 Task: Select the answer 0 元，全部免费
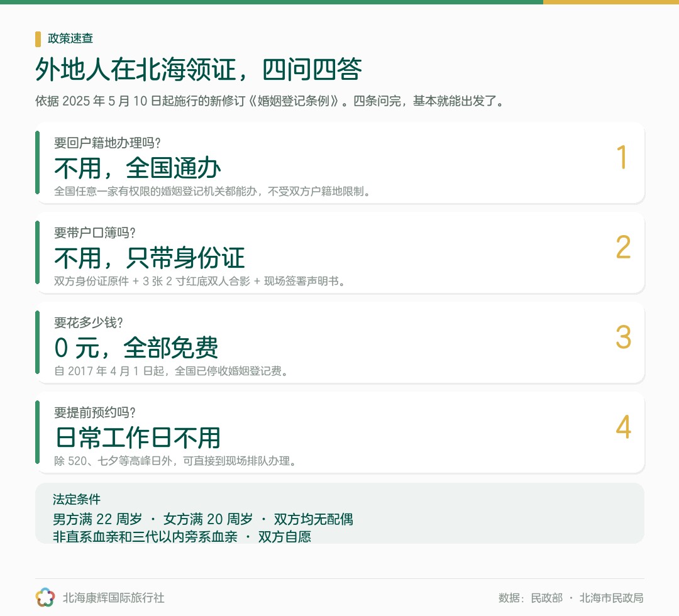point(136,348)
